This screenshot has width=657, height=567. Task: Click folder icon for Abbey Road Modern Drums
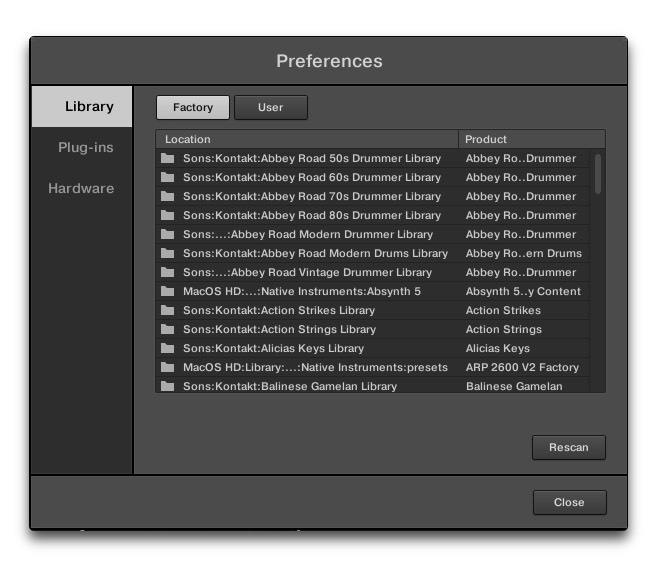pos(168,253)
